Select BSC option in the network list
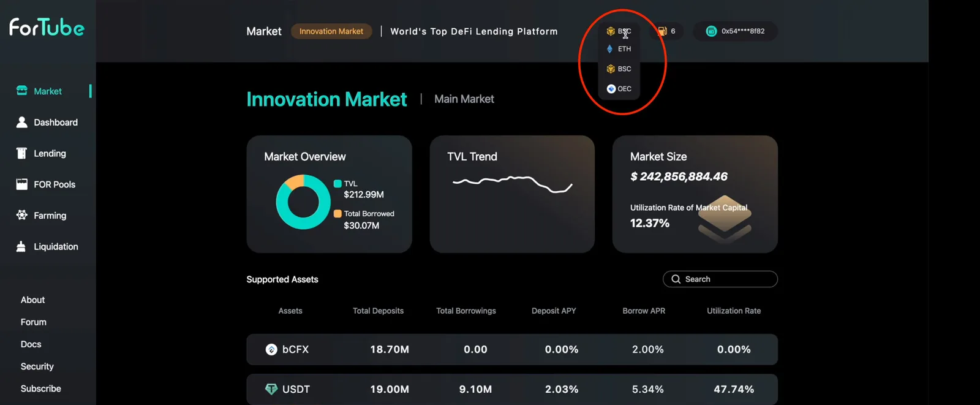Image resolution: width=980 pixels, height=405 pixels. (x=619, y=69)
